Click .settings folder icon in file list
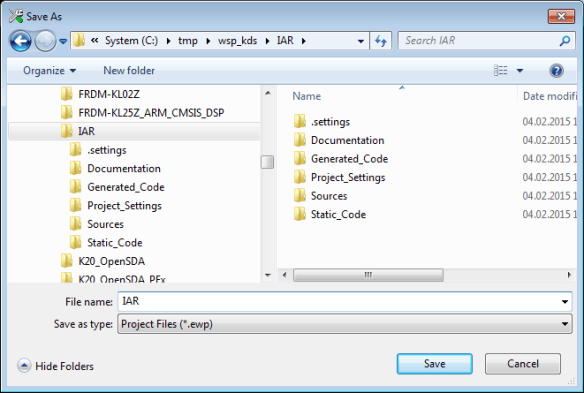 300,121
